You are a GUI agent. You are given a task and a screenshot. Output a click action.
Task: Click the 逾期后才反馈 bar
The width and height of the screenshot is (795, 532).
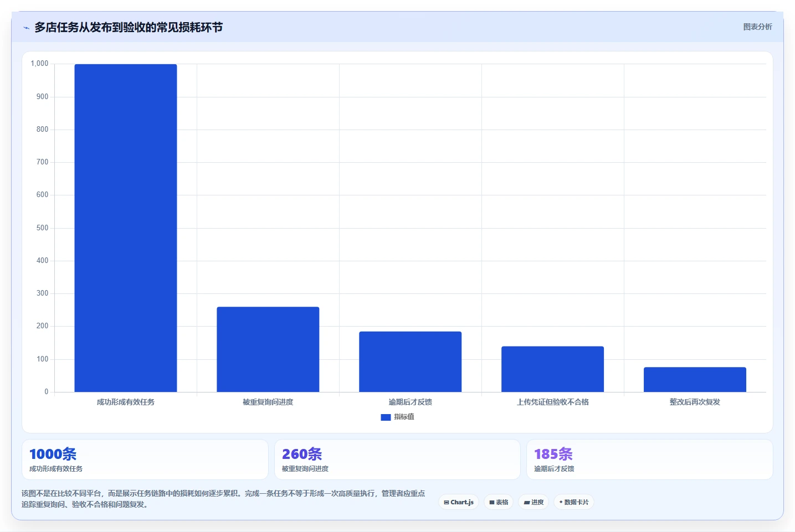point(411,361)
